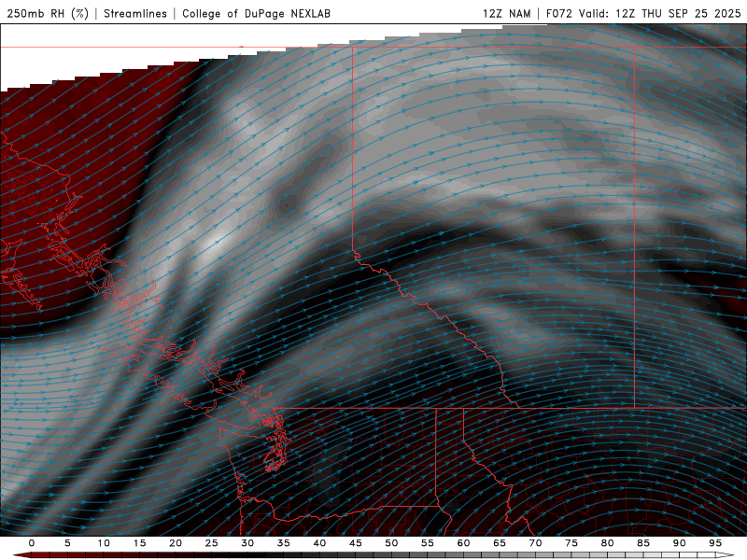Click the colorbar label '50'

(391, 543)
